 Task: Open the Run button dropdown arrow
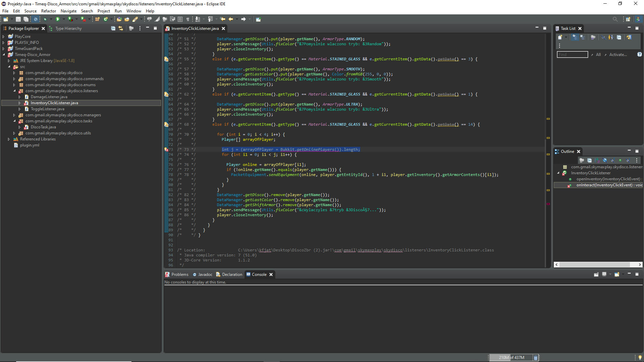[63, 19]
